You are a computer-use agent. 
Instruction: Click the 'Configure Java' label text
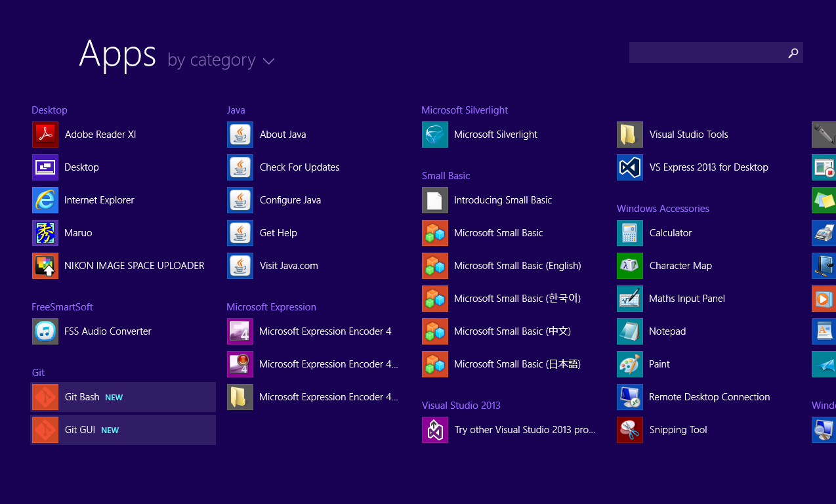290,200
